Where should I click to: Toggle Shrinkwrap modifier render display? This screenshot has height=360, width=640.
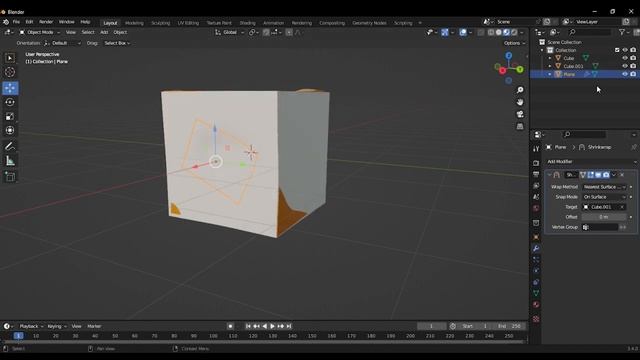click(x=606, y=175)
